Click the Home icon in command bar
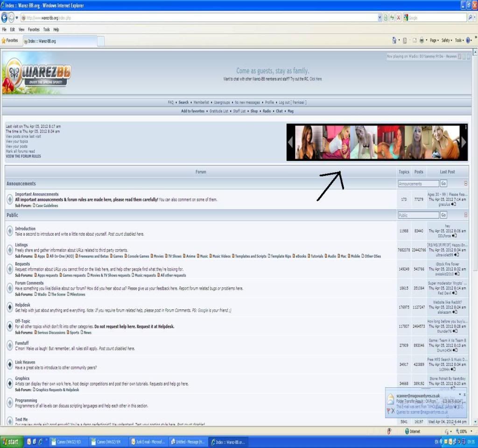The height and width of the screenshot is (448, 478). [x=394, y=41]
